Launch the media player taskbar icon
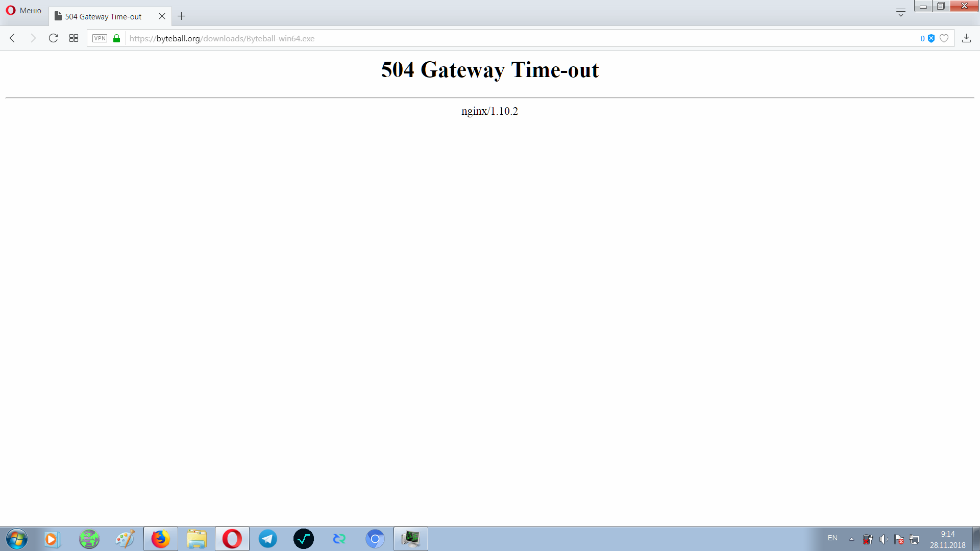 pos(52,539)
